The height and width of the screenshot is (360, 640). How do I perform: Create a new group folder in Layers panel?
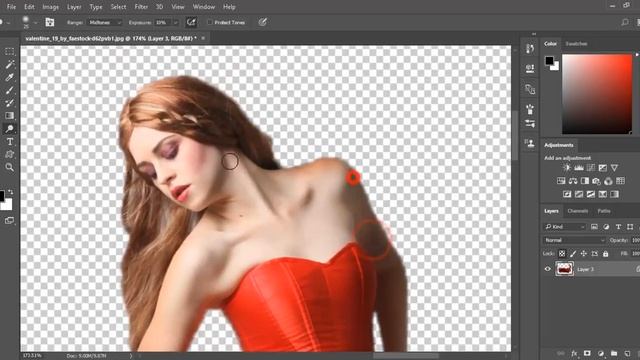[x=614, y=353]
